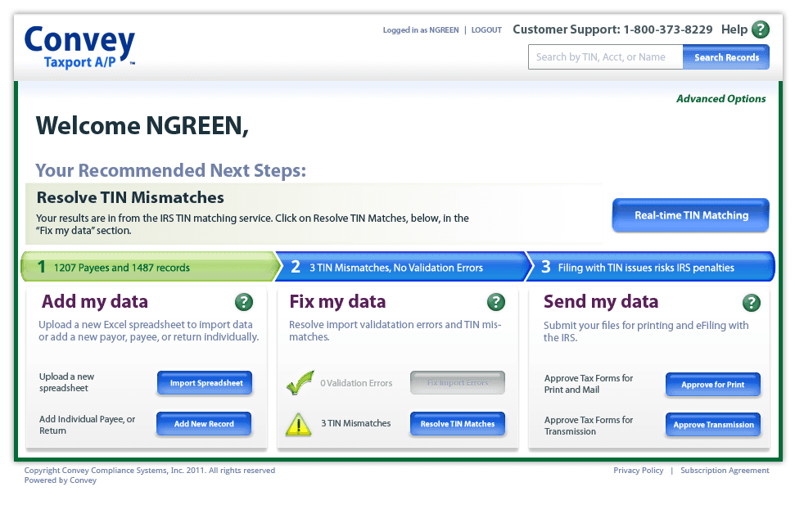This screenshot has height=532, width=795.
Task: Click the green Help question mark icon
Action: (760, 29)
